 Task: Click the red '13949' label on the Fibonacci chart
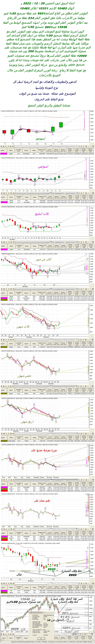click(x=25, y=599)
